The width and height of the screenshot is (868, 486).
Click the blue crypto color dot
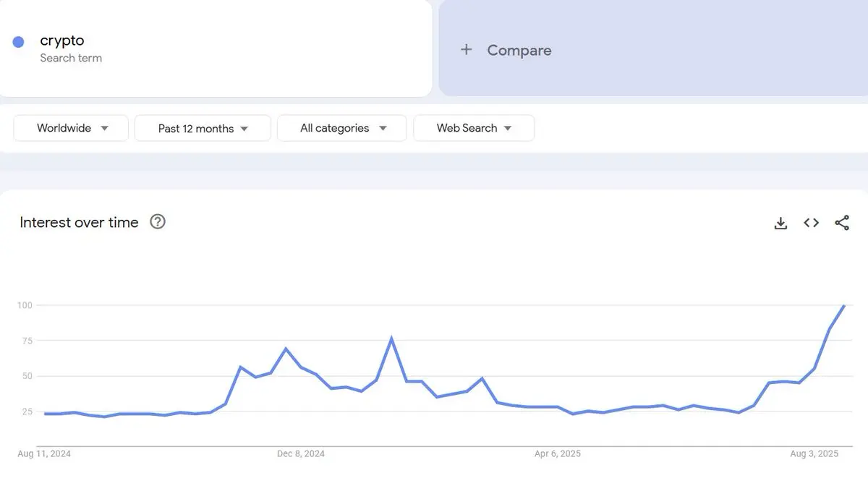pos(19,42)
